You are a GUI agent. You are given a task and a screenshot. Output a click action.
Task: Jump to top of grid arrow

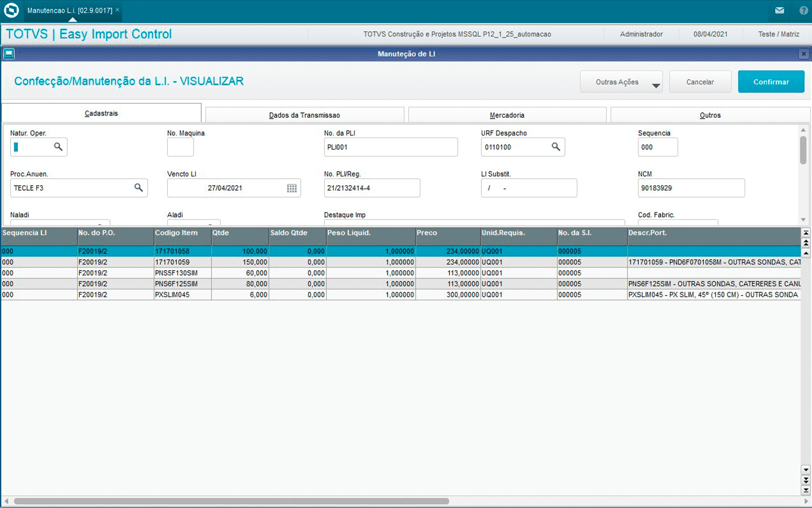pyautogui.click(x=806, y=232)
